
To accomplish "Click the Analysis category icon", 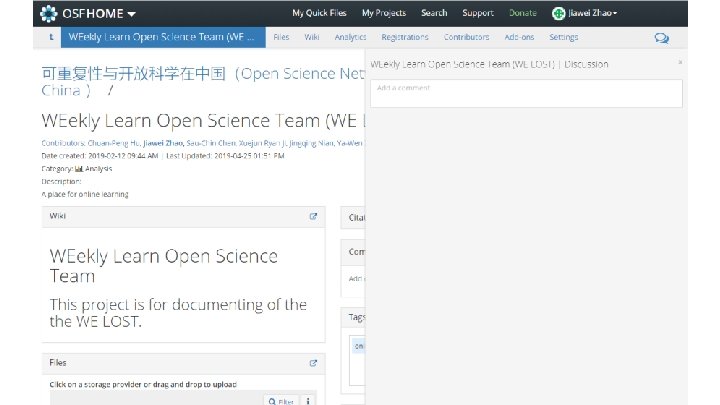I will tap(79, 169).
